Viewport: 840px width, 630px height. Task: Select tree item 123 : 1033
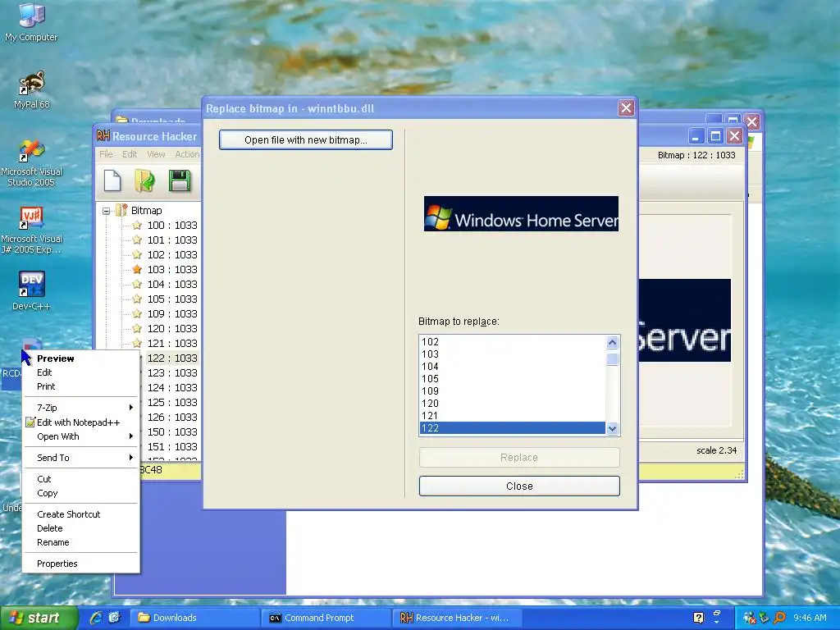172,372
